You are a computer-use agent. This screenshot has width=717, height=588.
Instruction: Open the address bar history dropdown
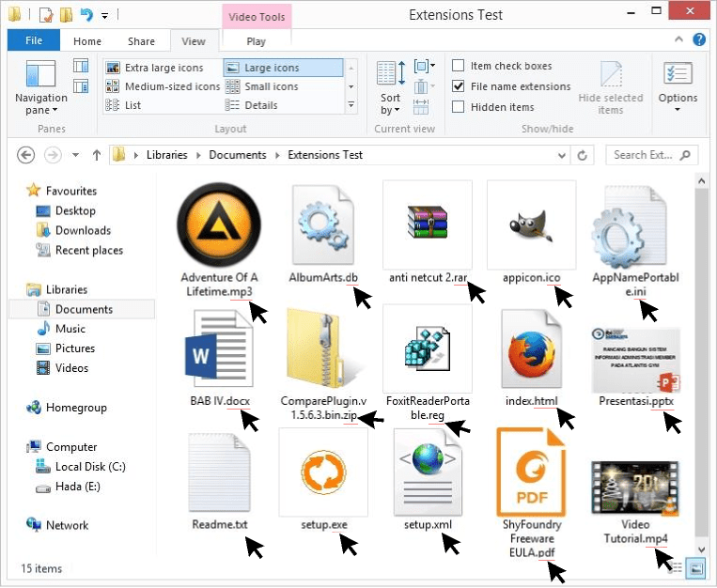(562, 156)
